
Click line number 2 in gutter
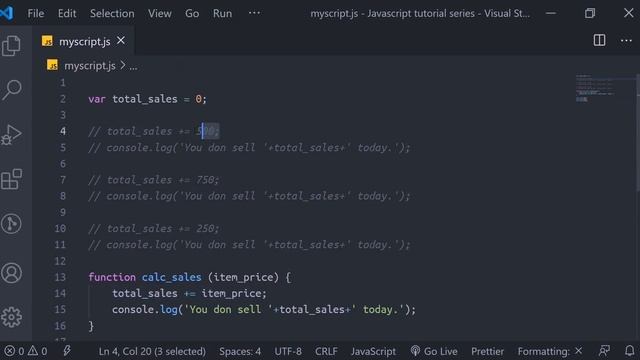pyautogui.click(x=62, y=99)
